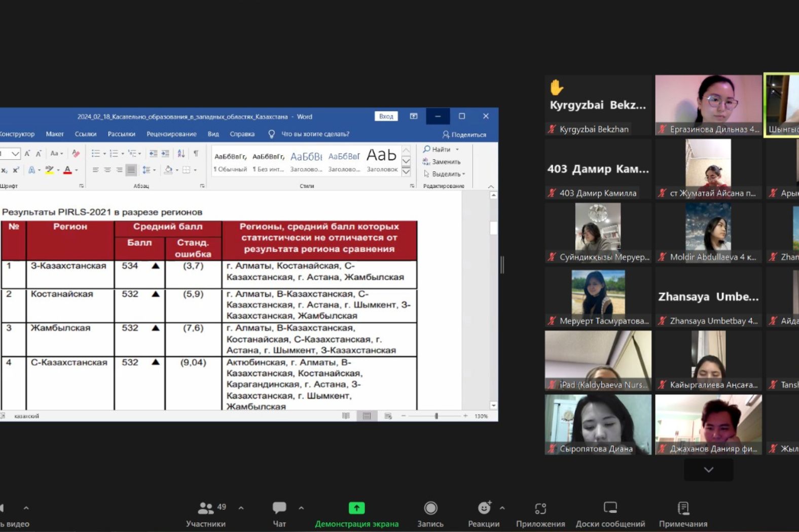This screenshot has height=532, width=799.
Task: Open Доски сообщений whiteboards
Action: 610,513
